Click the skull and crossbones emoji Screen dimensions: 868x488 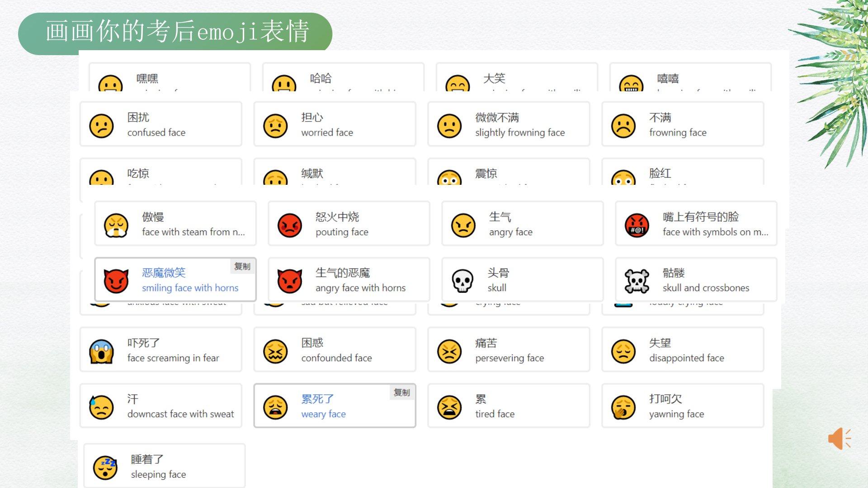pyautogui.click(x=636, y=281)
